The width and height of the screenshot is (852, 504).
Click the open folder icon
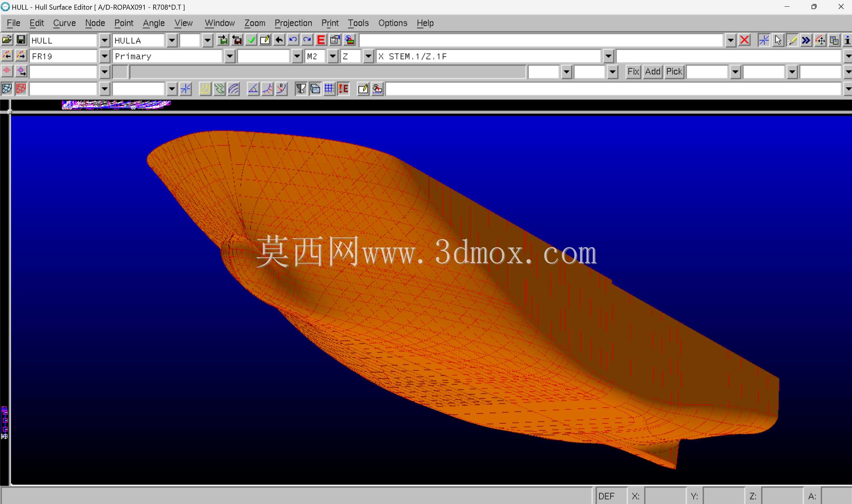coord(7,40)
